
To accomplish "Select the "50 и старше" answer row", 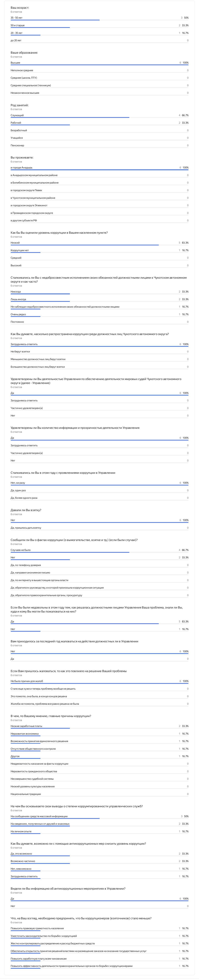I will pyautogui.click(x=18, y=25).
